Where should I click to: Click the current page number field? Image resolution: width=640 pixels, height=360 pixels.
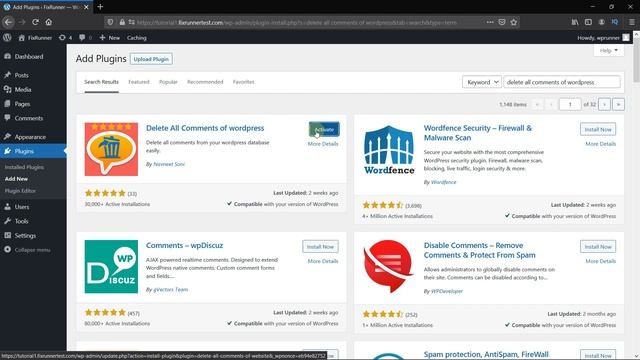click(x=570, y=104)
